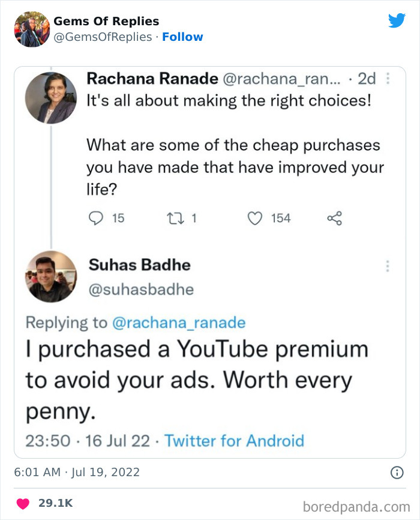Viewport: 420px width, 520px height.
Task: Click the Twitter bird logo icon
Action: (397, 20)
